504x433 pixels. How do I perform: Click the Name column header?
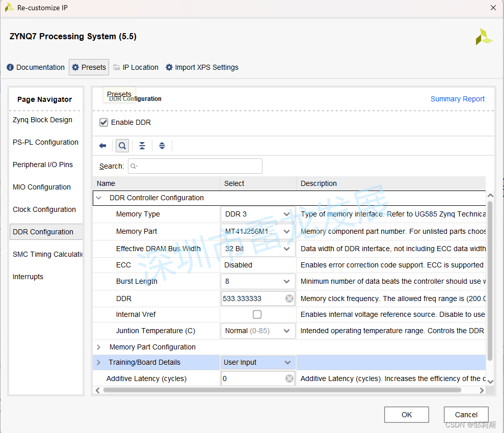click(156, 183)
